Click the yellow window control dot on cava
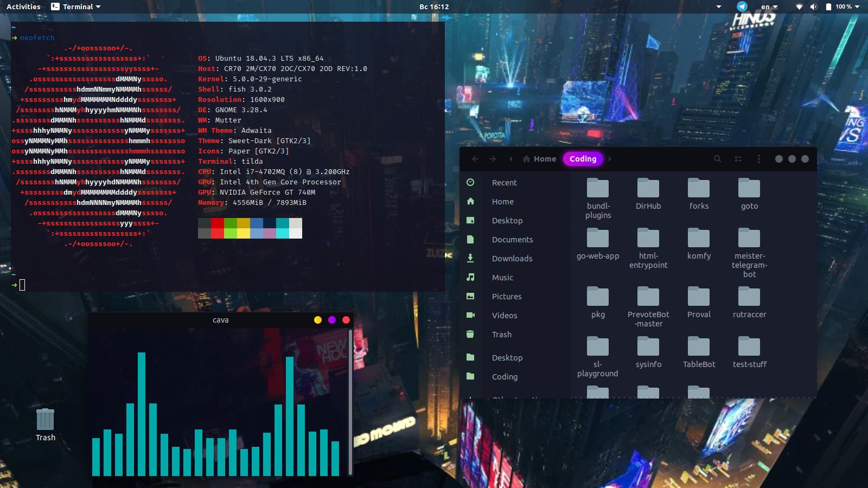This screenshot has height=488, width=868. [x=317, y=320]
